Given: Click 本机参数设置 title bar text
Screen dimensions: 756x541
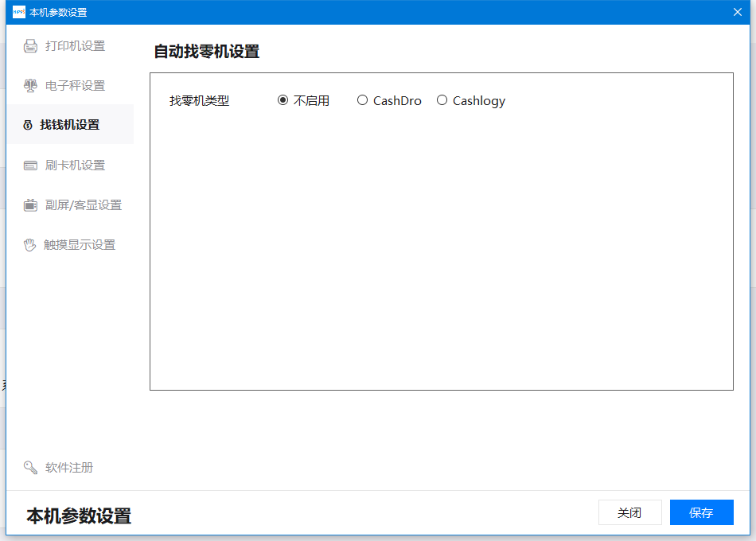Looking at the screenshot, I should point(58,12).
